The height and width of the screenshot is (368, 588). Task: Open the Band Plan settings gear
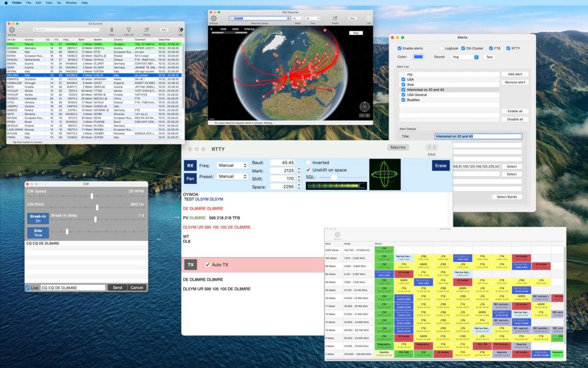coord(337,235)
